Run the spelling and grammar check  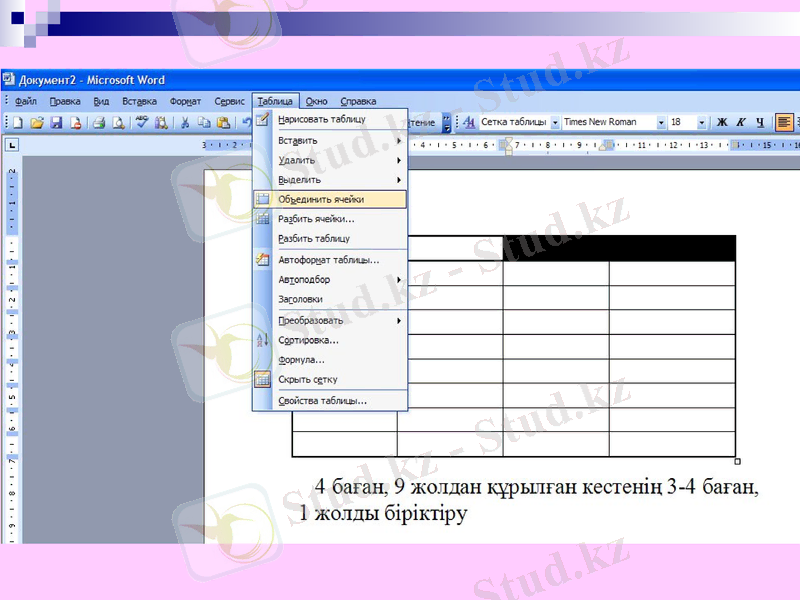coord(140,122)
